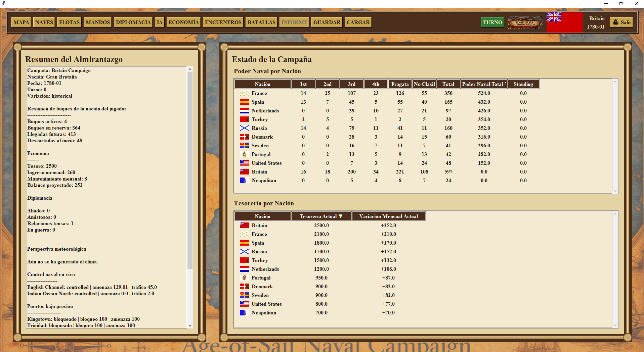This screenshot has height=352, width=644.
Task: Click Netherlands flag in naval table
Action: point(244,111)
